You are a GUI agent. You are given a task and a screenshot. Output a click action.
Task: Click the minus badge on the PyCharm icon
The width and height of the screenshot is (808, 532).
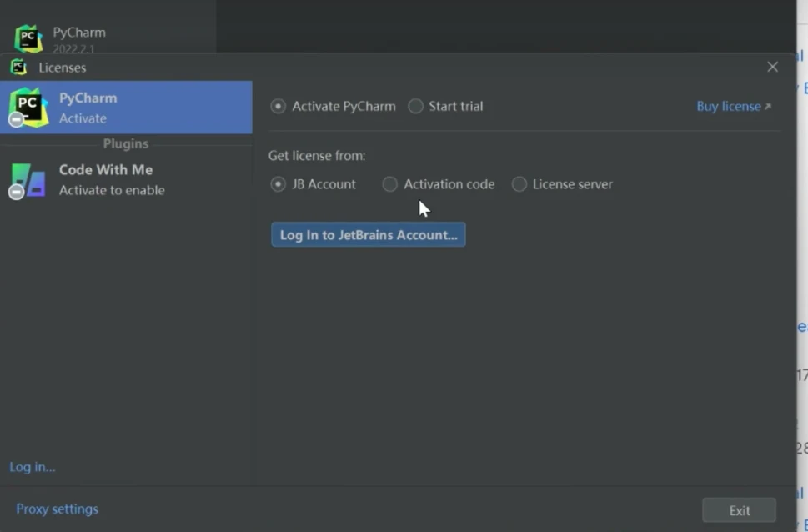point(16,120)
